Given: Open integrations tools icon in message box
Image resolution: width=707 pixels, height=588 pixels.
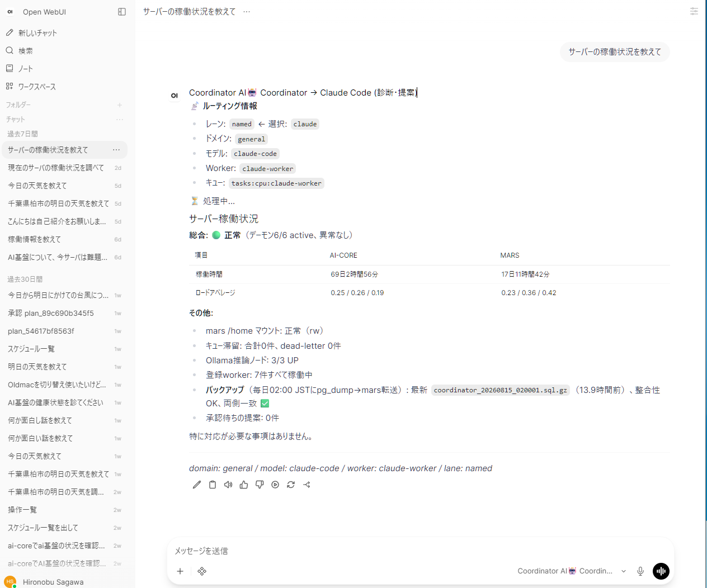Looking at the screenshot, I should tap(202, 571).
